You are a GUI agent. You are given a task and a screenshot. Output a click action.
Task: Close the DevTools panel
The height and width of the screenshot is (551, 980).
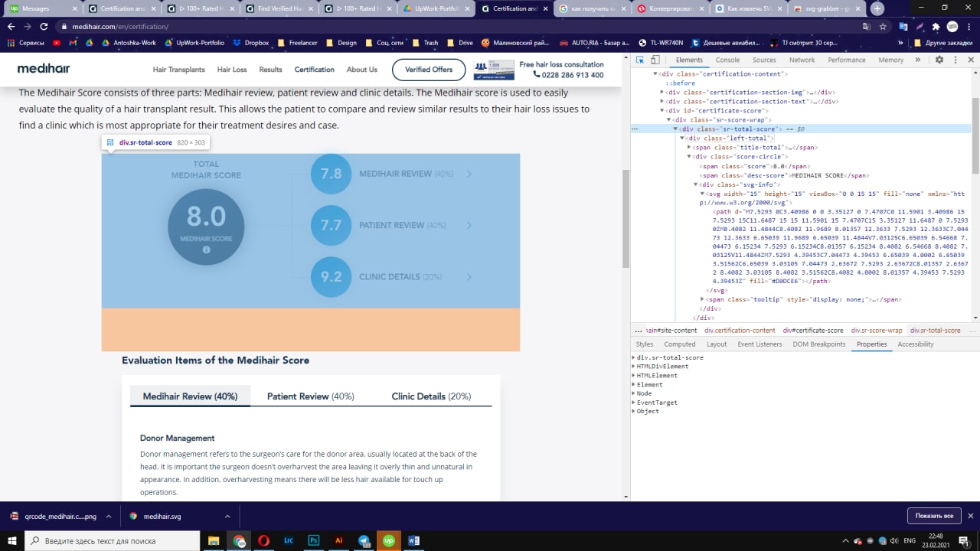coord(969,60)
